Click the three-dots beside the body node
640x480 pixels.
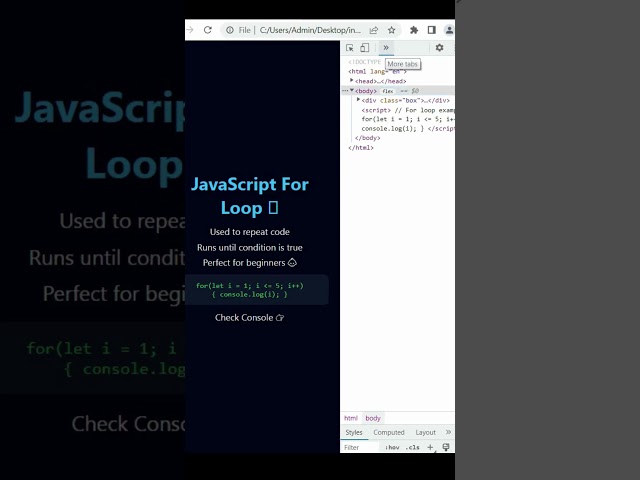345,91
